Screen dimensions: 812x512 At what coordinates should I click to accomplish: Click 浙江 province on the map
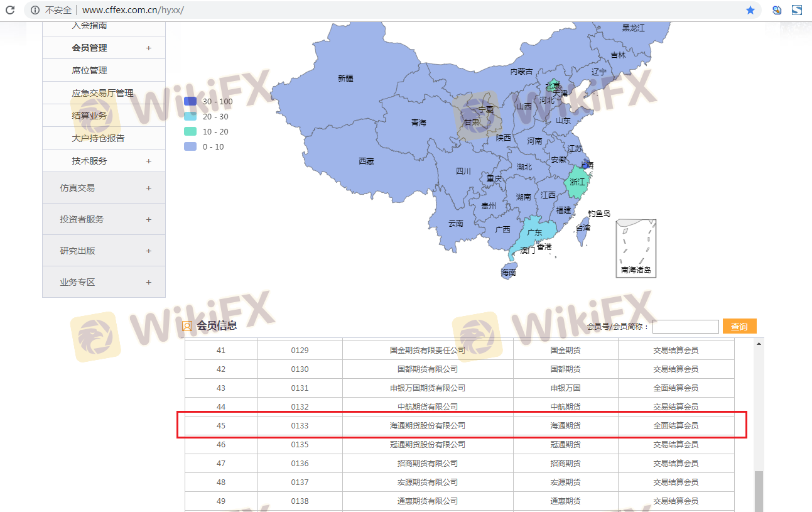pyautogui.click(x=577, y=182)
